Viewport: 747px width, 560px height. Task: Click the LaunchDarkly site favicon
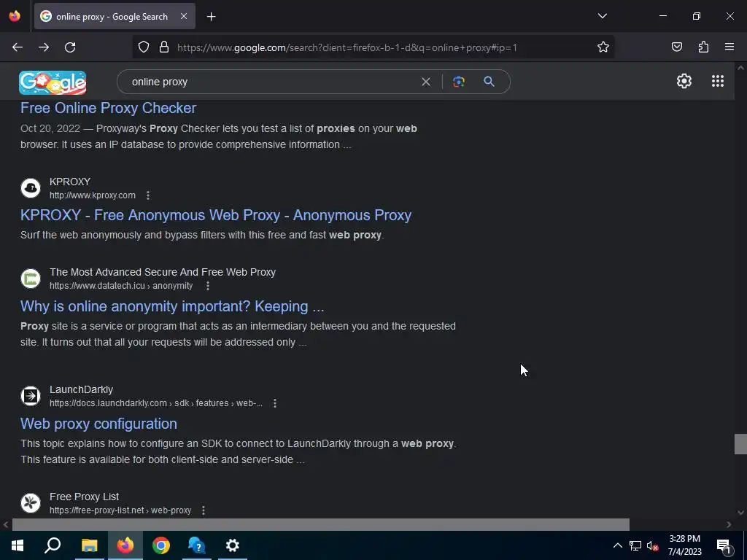pyautogui.click(x=31, y=396)
